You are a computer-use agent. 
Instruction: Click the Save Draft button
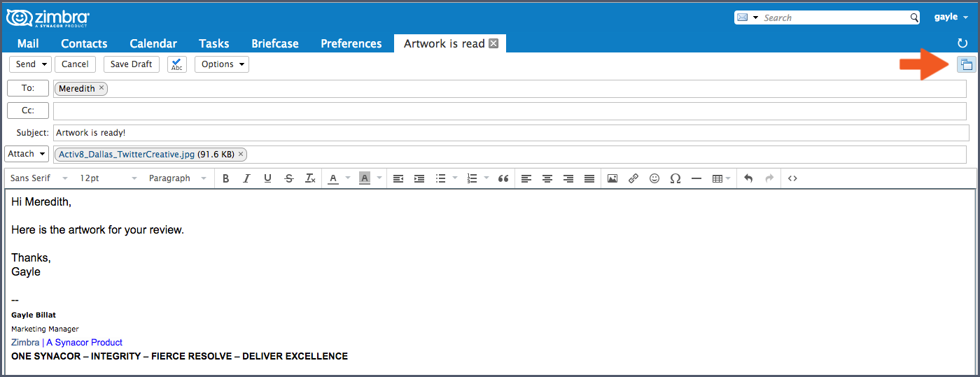132,64
